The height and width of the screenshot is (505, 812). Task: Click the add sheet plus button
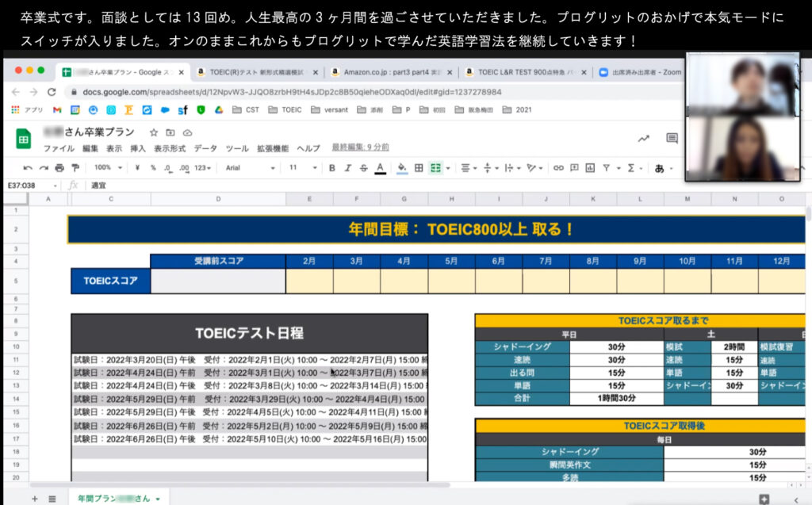(35, 499)
